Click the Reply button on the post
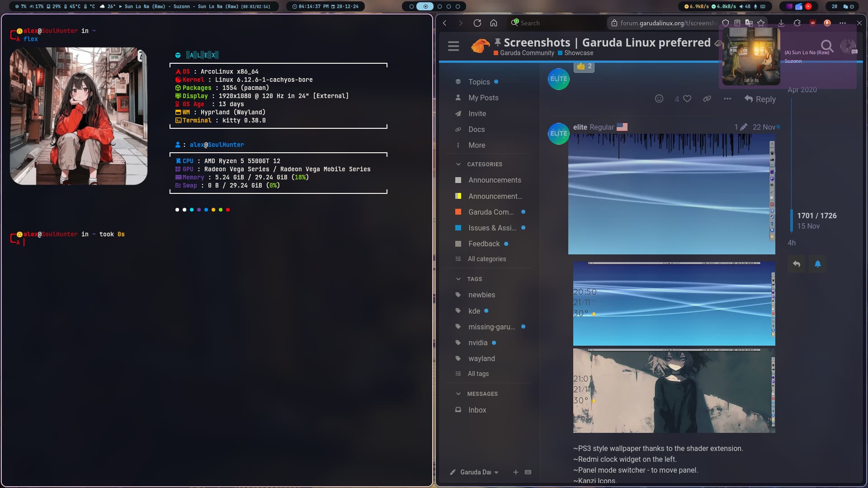Viewport: 868px width, 488px height. 760,99
